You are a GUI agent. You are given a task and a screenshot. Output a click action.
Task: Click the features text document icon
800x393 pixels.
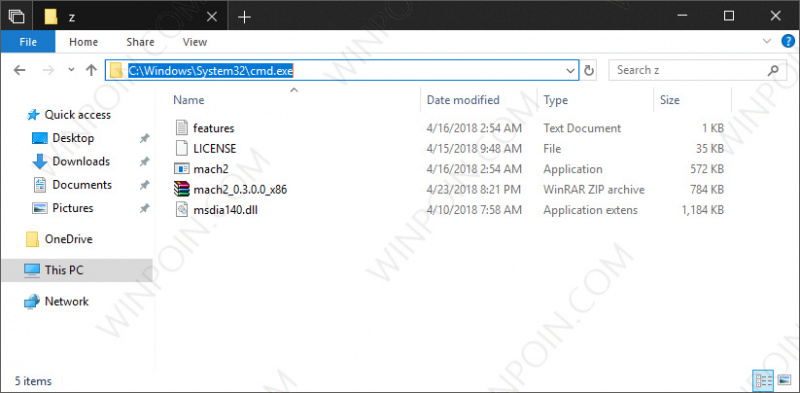(x=182, y=128)
